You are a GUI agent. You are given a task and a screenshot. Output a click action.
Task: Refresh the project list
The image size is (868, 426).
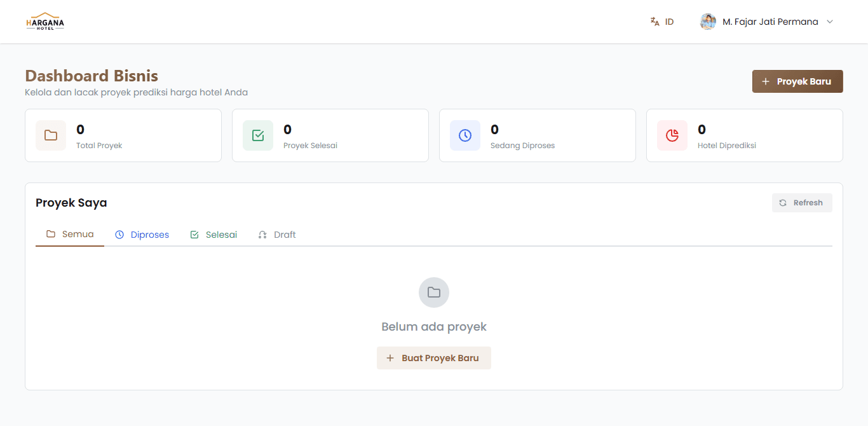(802, 203)
